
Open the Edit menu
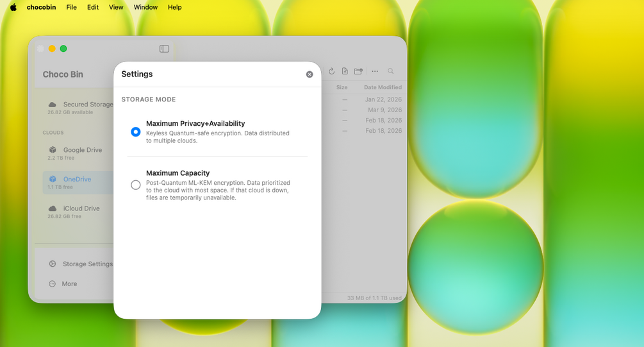coord(93,7)
